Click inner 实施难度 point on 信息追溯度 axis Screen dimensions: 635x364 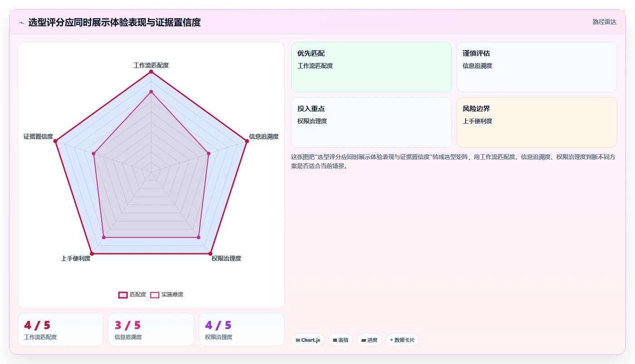pos(209,154)
